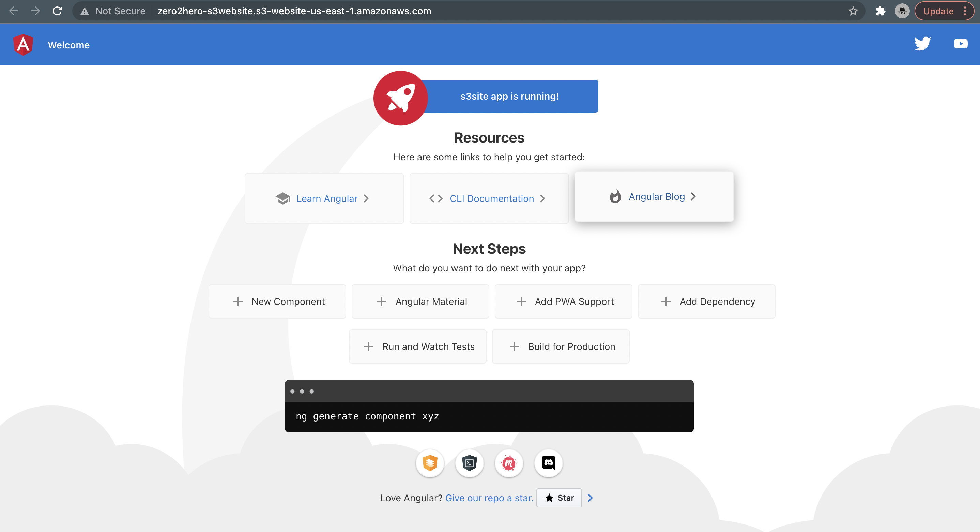
Task: Select Add Dependency card text
Action: coord(717,301)
